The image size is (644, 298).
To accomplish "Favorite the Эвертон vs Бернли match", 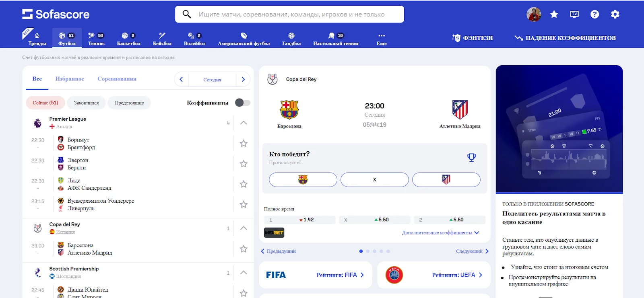I will click(x=244, y=164).
